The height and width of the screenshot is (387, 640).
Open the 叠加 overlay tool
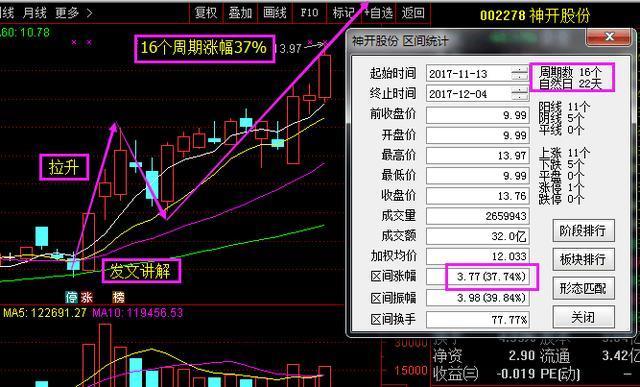tap(240, 13)
